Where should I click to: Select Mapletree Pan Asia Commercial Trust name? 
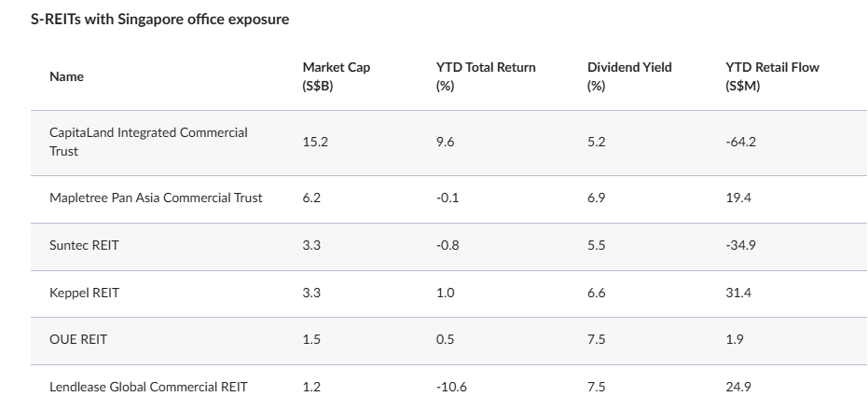pos(156,198)
